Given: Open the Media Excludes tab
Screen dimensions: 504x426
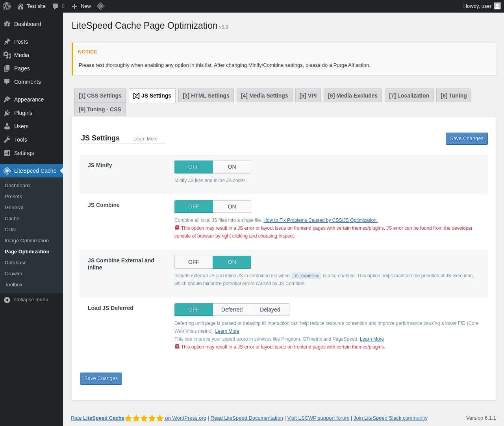Looking at the screenshot, I should click(352, 96).
